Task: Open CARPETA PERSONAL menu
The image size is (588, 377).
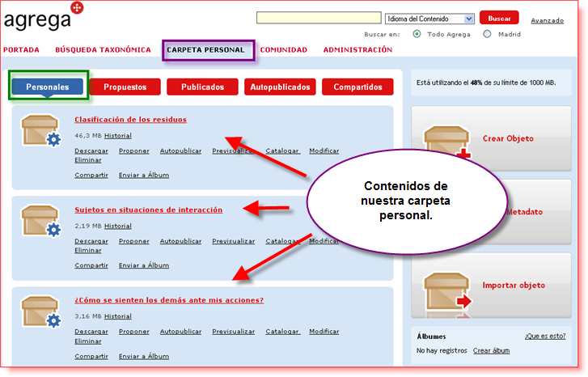Action: [205, 50]
